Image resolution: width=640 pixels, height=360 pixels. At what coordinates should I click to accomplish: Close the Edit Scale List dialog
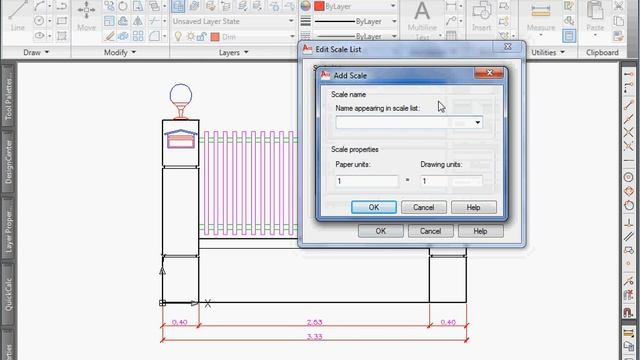click(508, 47)
